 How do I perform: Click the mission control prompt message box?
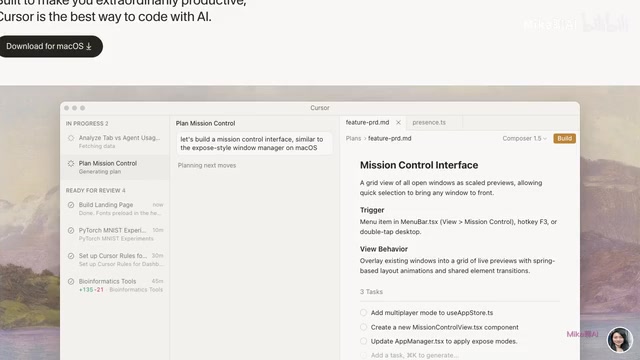(254, 143)
